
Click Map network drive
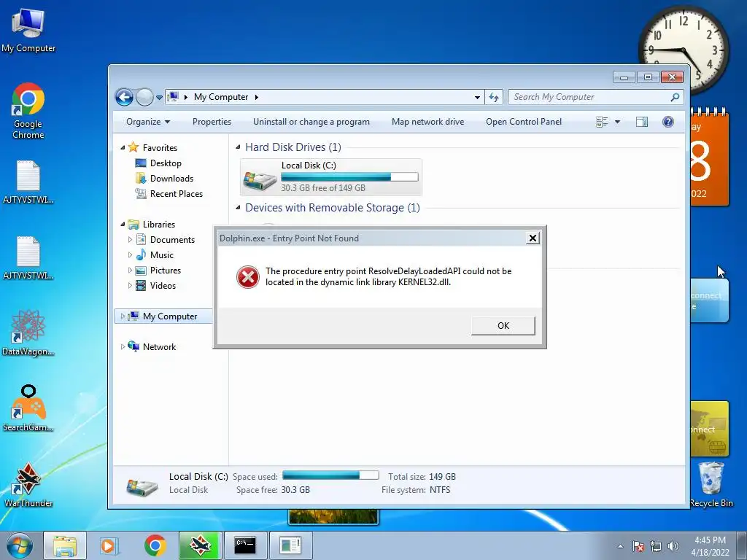[x=427, y=122]
